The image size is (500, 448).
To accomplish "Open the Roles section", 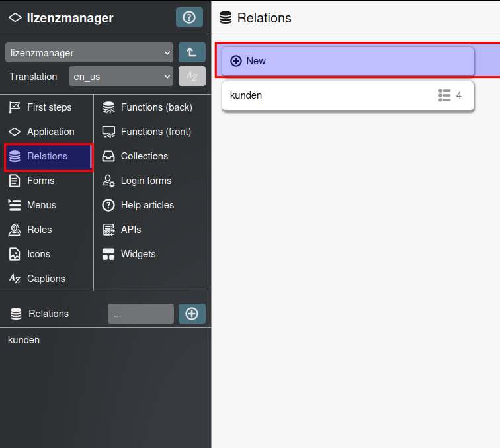I will [39, 230].
